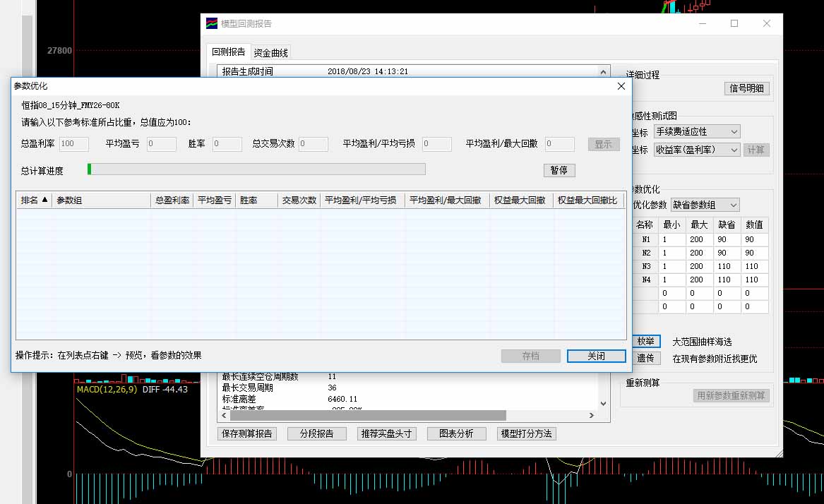This screenshot has height=504, width=824.
Task: Open the 信号明细 details
Action: point(746,88)
